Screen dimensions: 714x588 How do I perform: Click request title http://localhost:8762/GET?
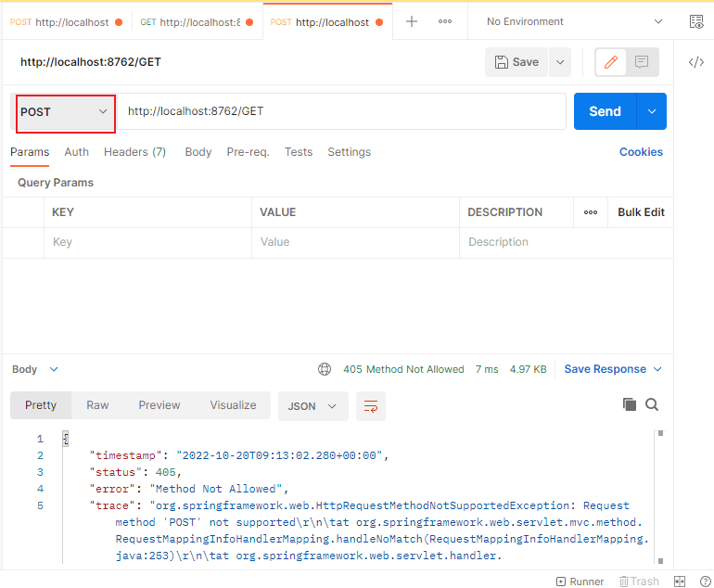[x=91, y=62]
